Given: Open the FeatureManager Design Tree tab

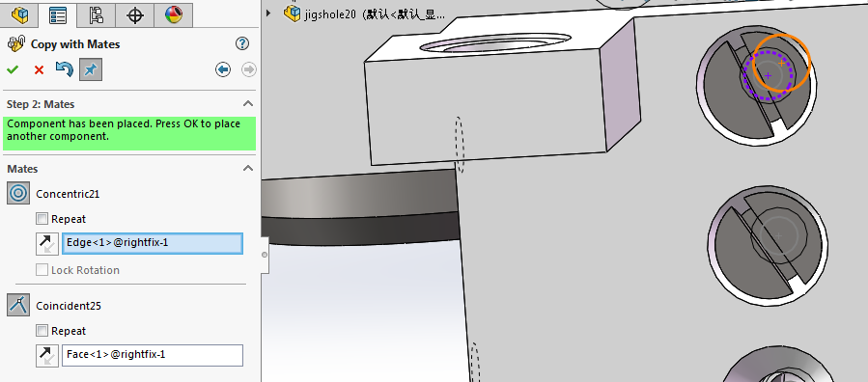Looking at the screenshot, I should [x=19, y=14].
